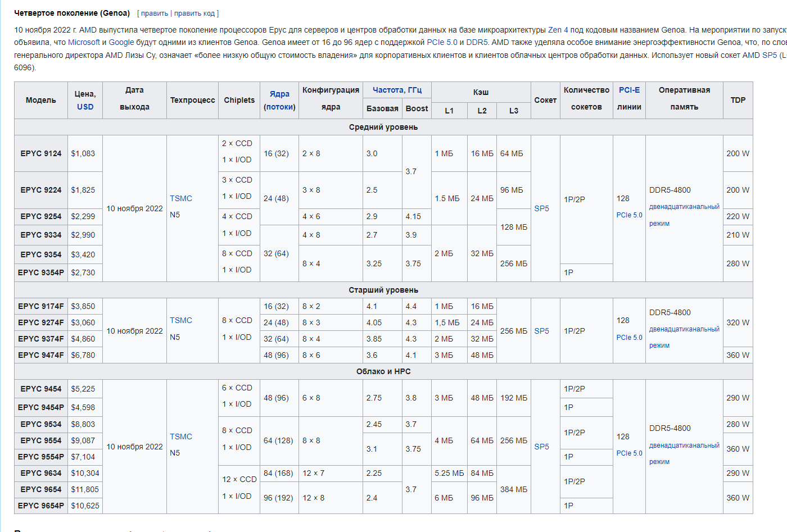The image size is (787, 532).
Task: Open the DDR5 link in the intro text
Action: tap(477, 42)
